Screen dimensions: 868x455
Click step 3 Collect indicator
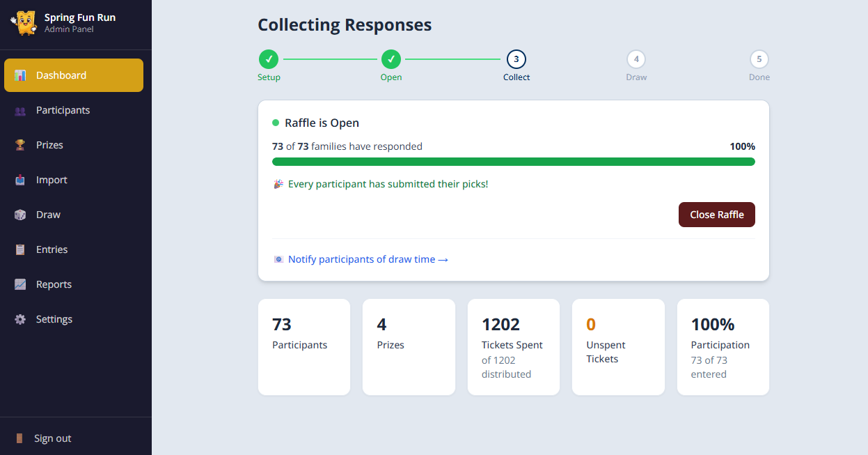(516, 59)
